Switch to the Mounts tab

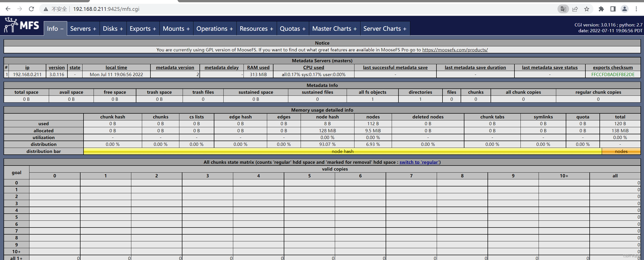click(176, 28)
